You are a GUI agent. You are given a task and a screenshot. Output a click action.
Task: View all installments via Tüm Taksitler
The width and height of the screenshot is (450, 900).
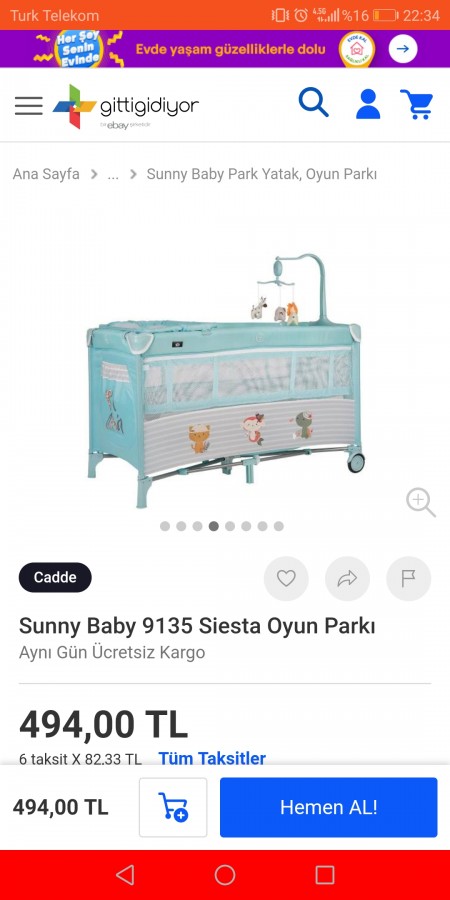(x=212, y=758)
